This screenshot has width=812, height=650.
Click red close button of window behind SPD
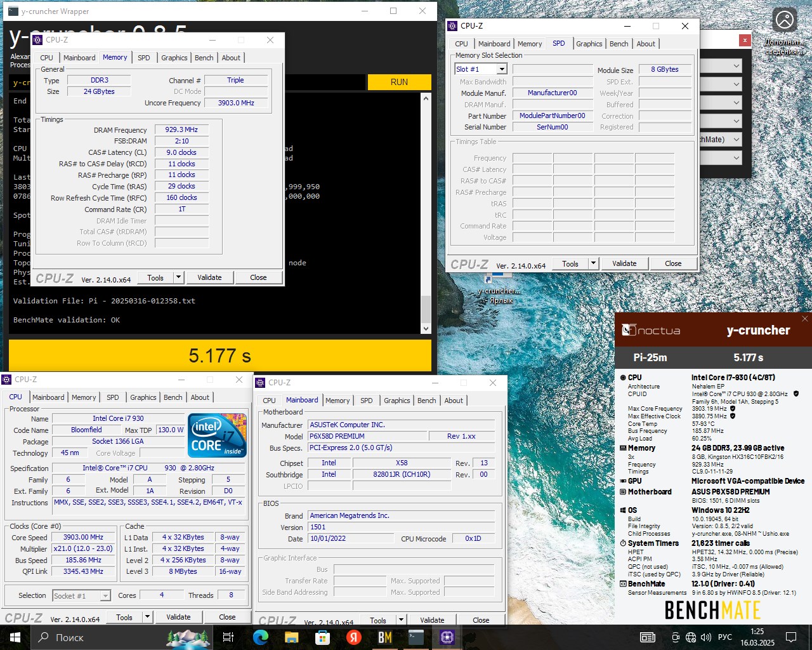(745, 40)
